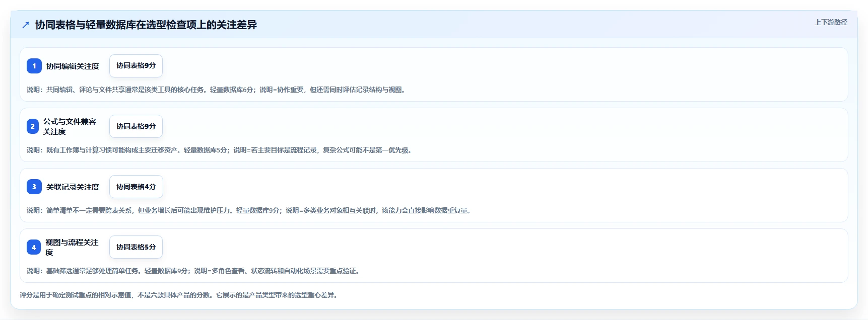Viewport: 868px width, 320px height.
Task: Click the arrow icon beside the panel title
Action: tap(26, 25)
